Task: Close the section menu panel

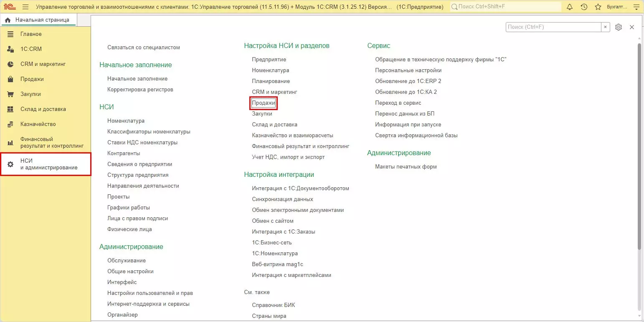Action: click(x=632, y=27)
